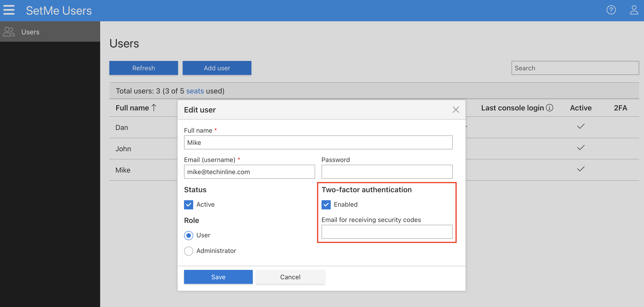Image resolution: width=644 pixels, height=307 pixels.
Task: Click the security codes email field
Action: pos(387,232)
